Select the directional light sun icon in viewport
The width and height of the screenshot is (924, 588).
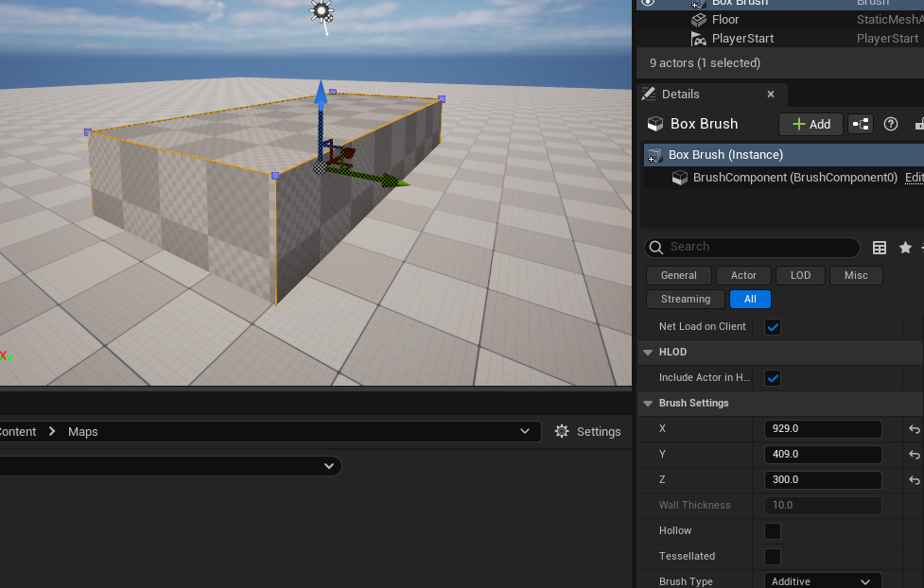tap(322, 11)
